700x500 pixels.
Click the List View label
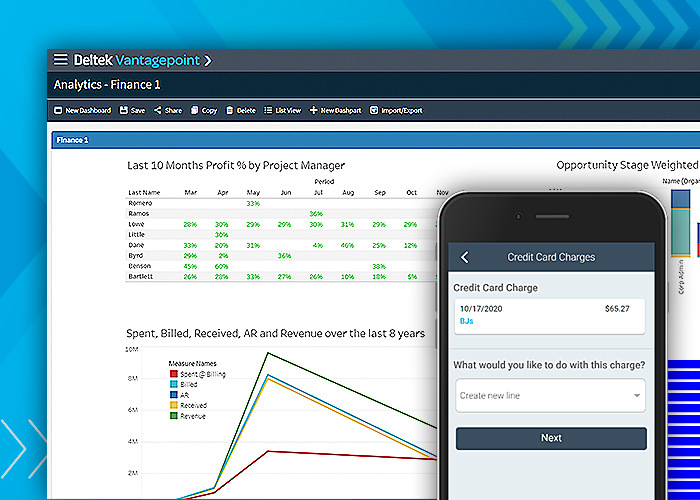pyautogui.click(x=288, y=111)
